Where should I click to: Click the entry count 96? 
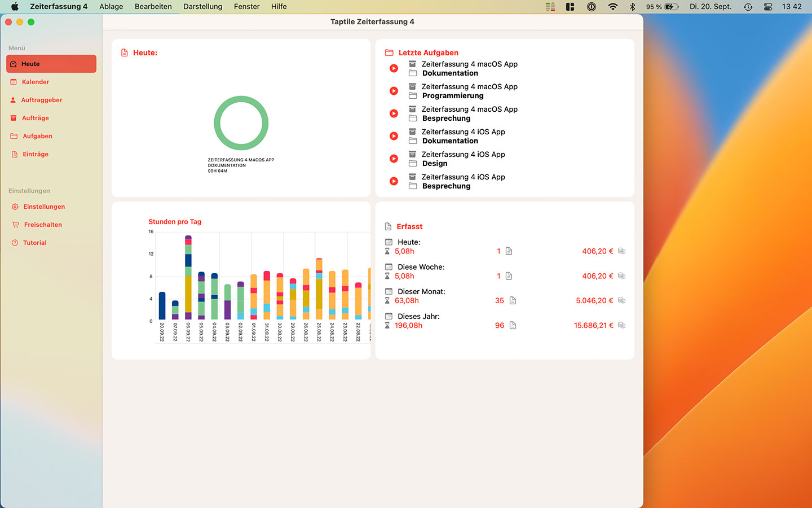point(500,326)
